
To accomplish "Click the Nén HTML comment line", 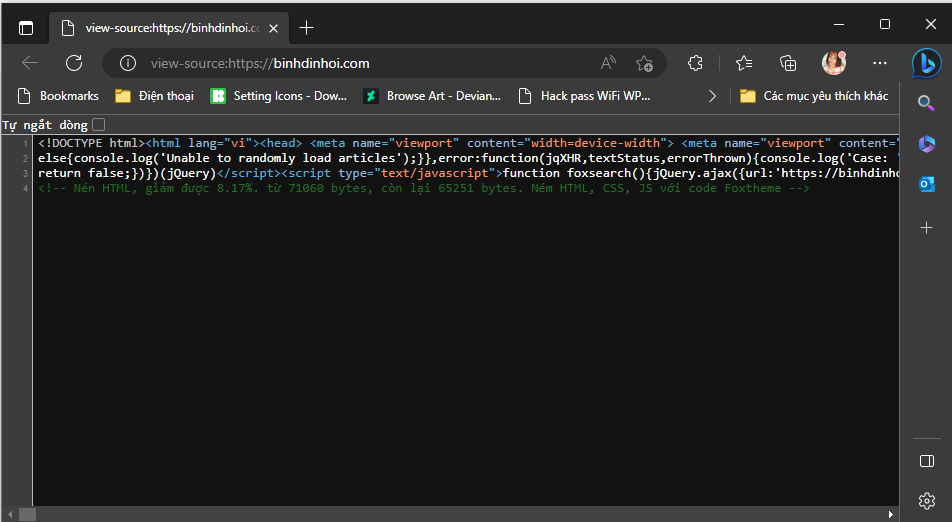I will point(423,189).
